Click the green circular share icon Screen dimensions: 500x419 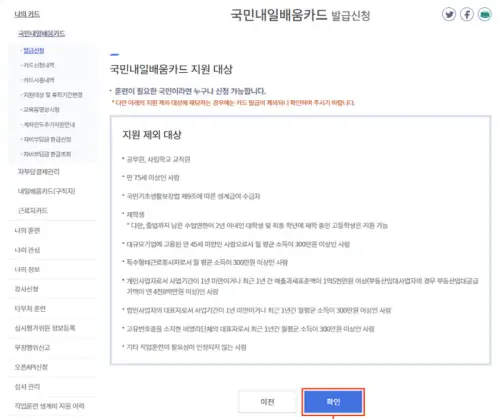click(484, 14)
